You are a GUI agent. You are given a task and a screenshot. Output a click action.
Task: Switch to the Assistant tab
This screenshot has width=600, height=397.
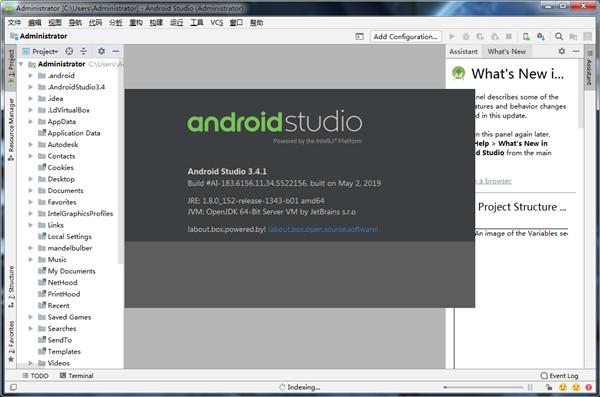coord(463,51)
